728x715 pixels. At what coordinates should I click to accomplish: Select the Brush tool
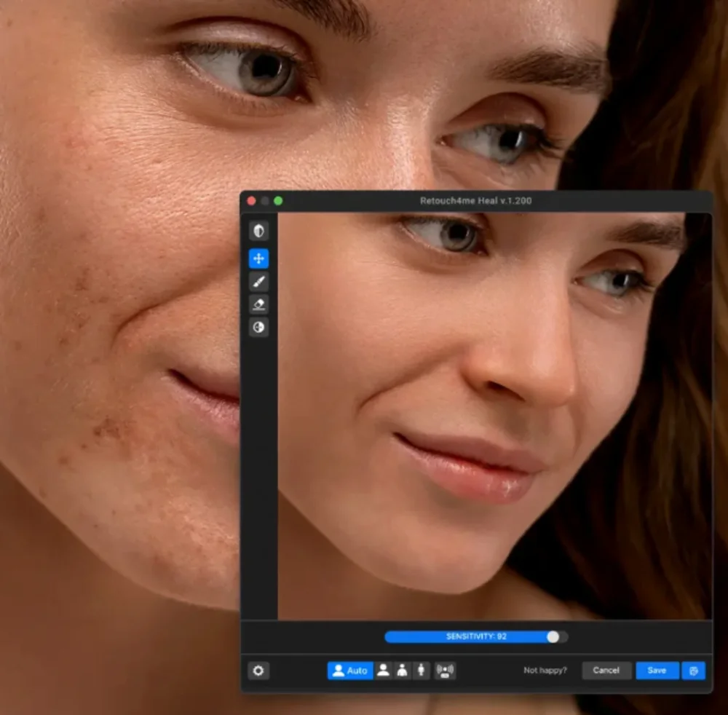point(258,282)
